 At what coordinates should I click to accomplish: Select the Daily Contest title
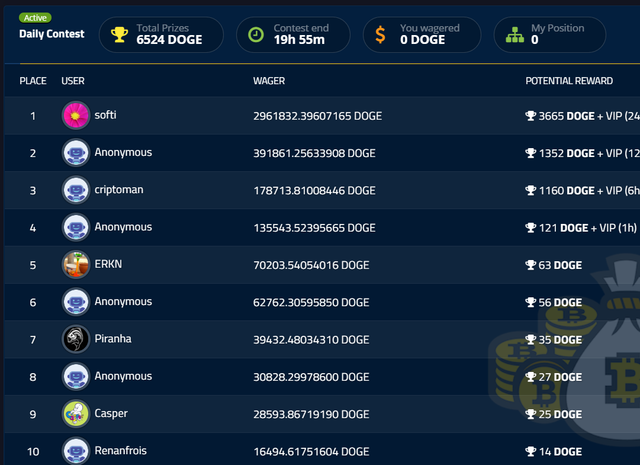pyautogui.click(x=52, y=34)
